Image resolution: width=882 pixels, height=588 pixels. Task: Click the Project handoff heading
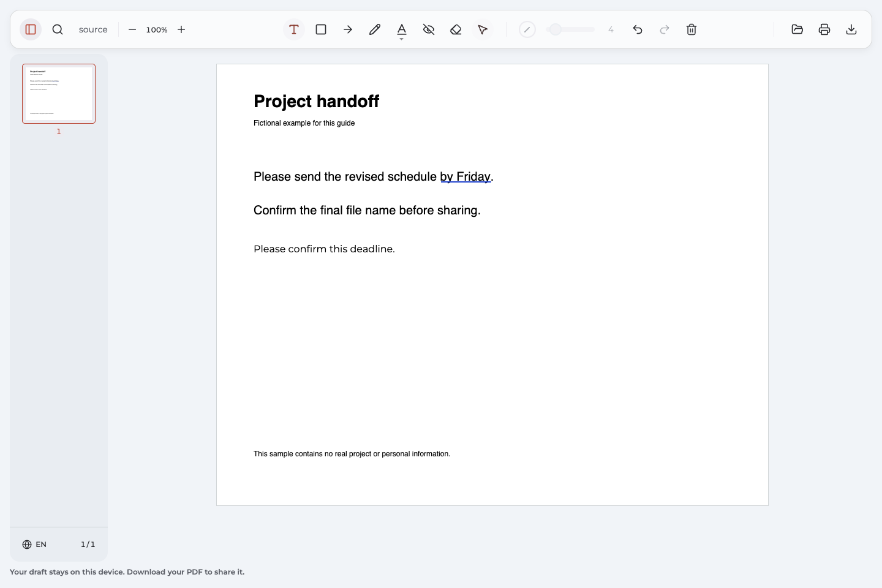(x=316, y=102)
